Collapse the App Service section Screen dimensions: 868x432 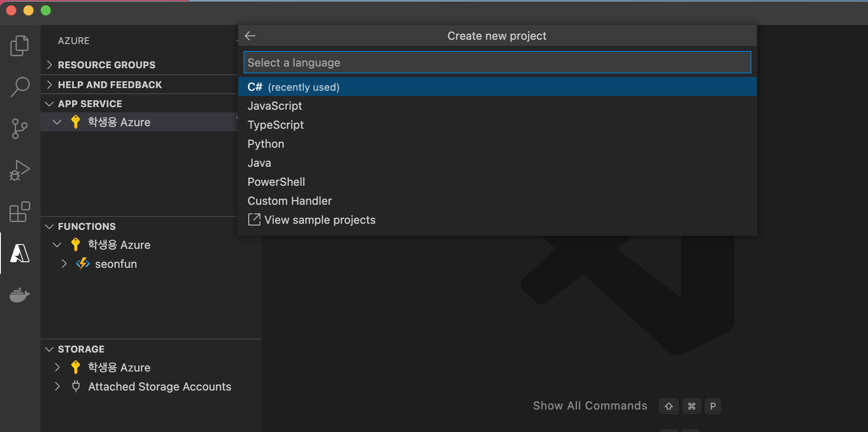[49, 104]
